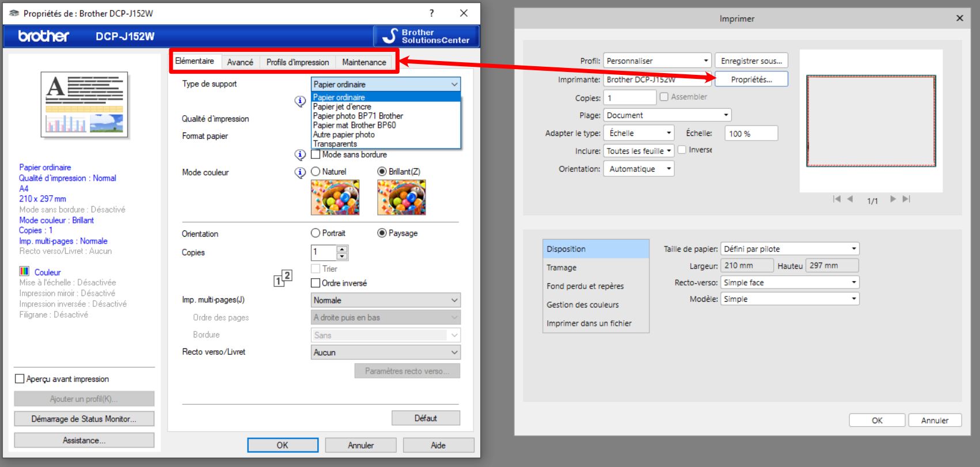Select Papier mat Brother BP60 option
The height and width of the screenshot is (467, 980).
coord(386,125)
